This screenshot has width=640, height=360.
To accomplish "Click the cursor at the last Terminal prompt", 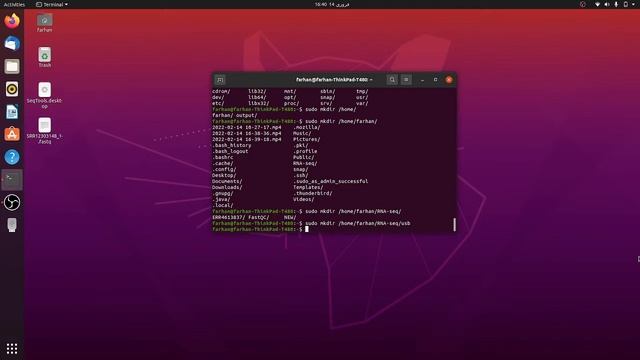I will click(x=307, y=229).
